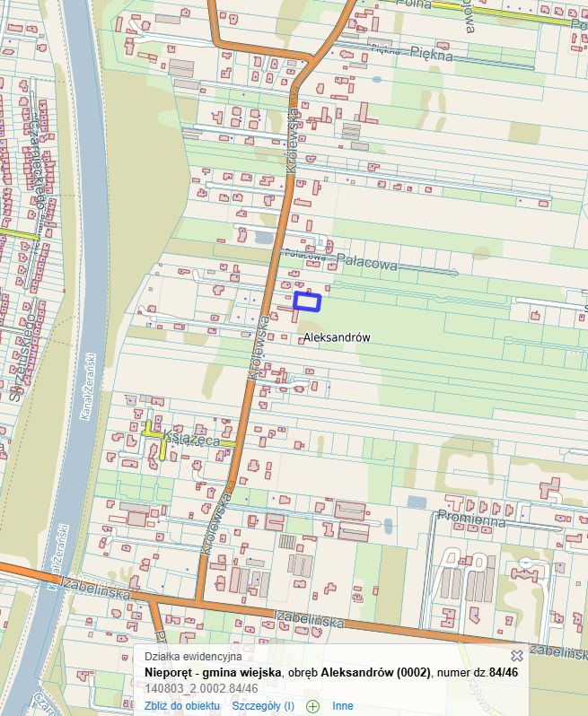
Task: Close the Działka ewidencyjna info popup
Action: click(x=517, y=656)
